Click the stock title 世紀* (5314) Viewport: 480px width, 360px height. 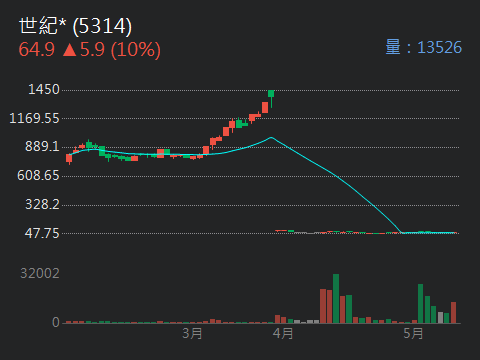[75, 26]
